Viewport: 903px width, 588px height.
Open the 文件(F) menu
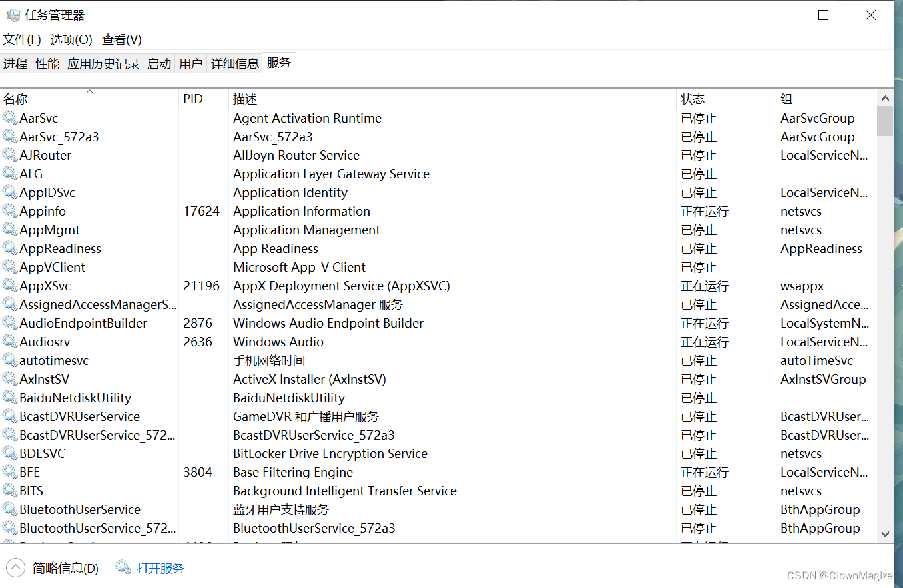(22, 40)
